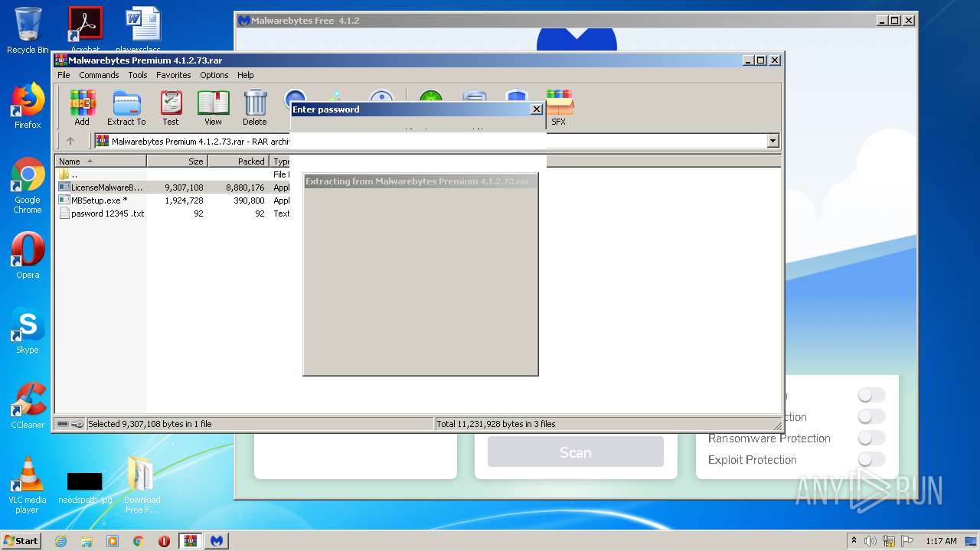The height and width of the screenshot is (551, 980).
Task: Toggle the topmost Malwarebytes protection switch
Action: point(871,395)
